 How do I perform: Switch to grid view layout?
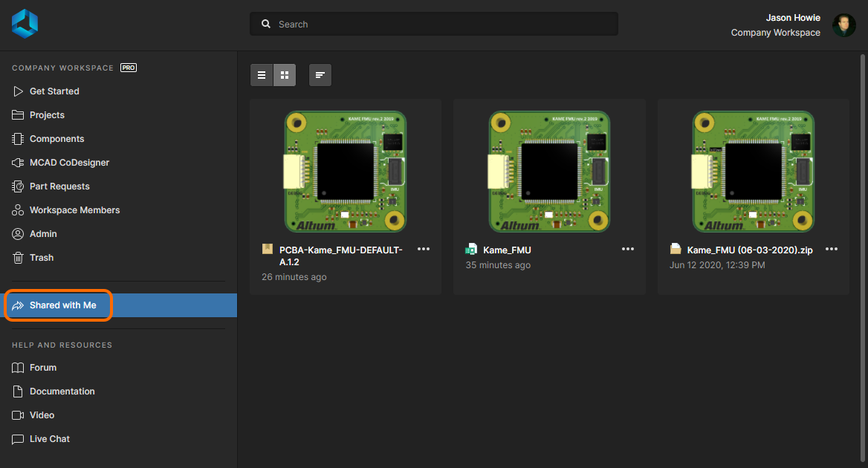coord(285,75)
